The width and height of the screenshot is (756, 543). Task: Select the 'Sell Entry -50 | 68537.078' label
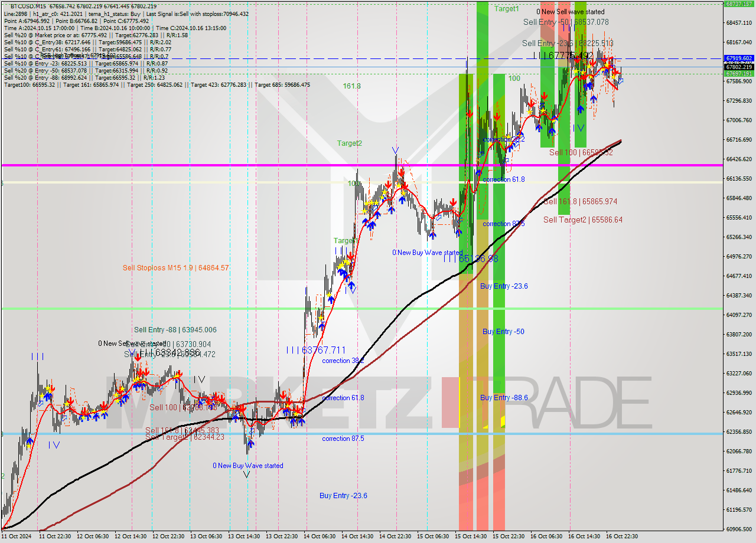(x=566, y=22)
